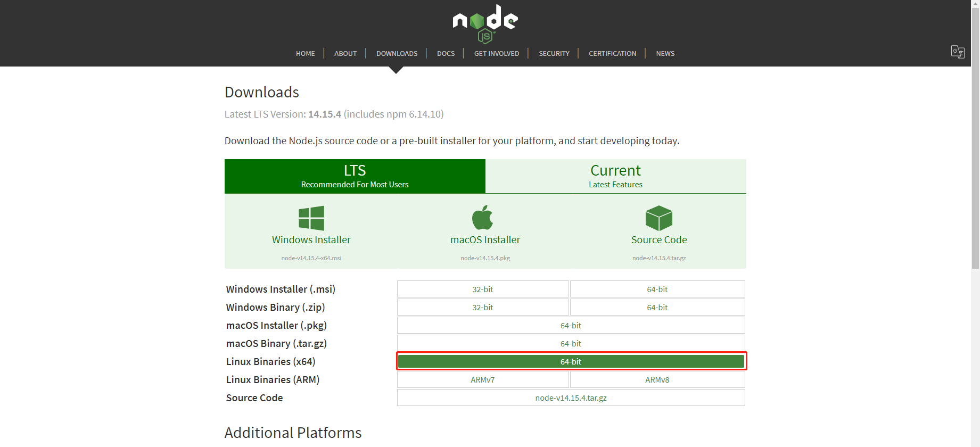This screenshot has width=980, height=447.
Task: Click Windows Installer link text
Action: [311, 240]
